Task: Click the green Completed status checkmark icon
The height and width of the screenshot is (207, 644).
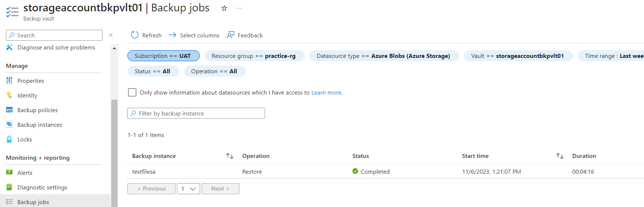Action: pos(355,171)
